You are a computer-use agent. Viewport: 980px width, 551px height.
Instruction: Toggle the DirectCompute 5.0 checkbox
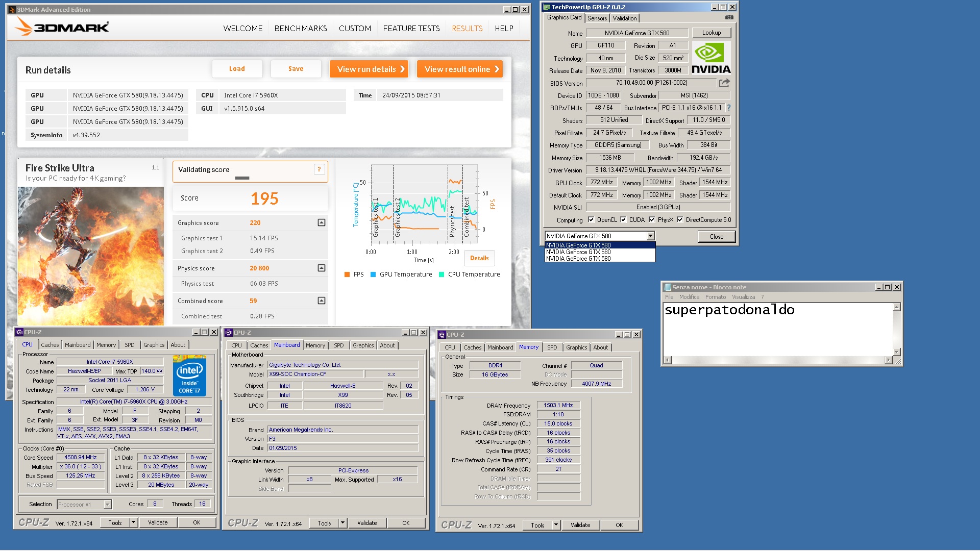[x=680, y=220]
